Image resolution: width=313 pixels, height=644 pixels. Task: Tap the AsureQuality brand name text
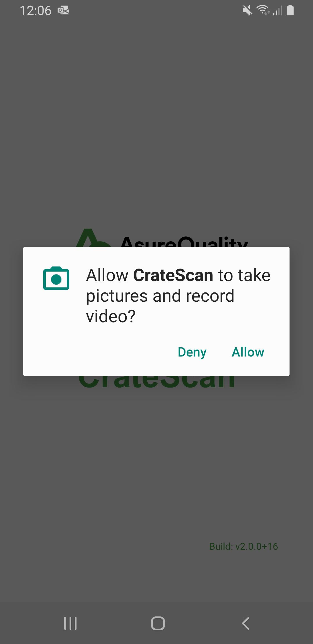(184, 241)
